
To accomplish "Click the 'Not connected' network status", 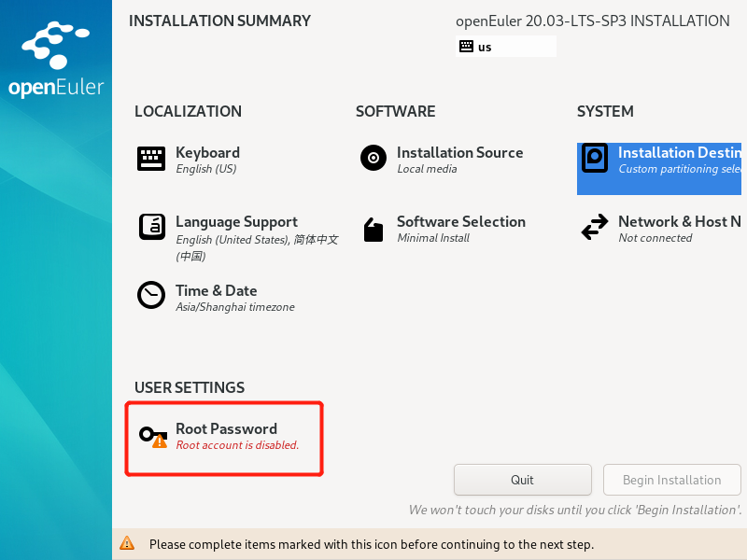I will coord(655,238).
